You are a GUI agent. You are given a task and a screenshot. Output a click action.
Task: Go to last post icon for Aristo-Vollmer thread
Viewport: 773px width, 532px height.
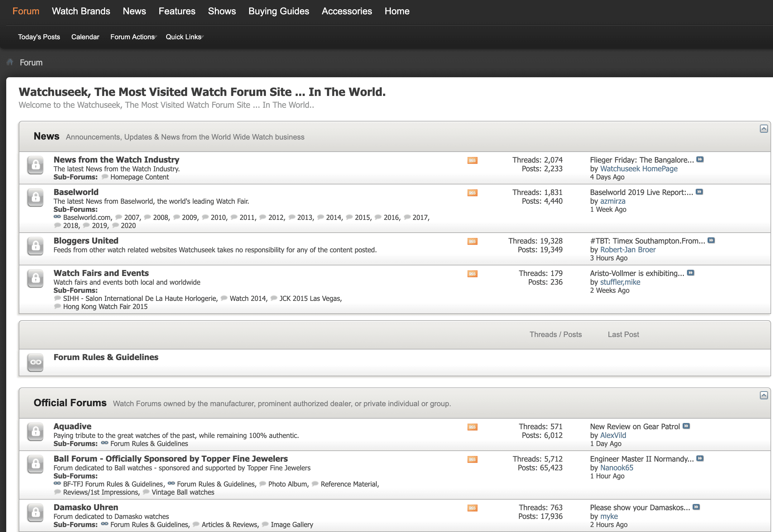691,273
